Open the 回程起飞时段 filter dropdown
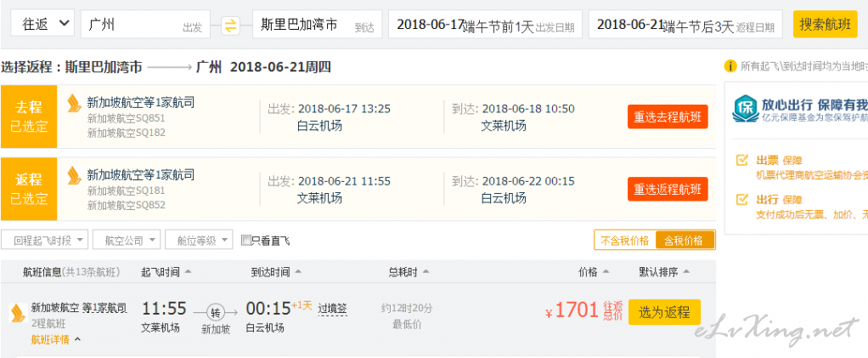The width and height of the screenshot is (868, 358). pyautogui.click(x=45, y=241)
